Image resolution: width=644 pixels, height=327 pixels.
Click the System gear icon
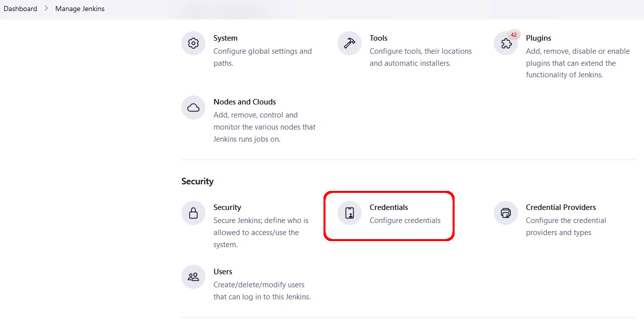pos(193,43)
